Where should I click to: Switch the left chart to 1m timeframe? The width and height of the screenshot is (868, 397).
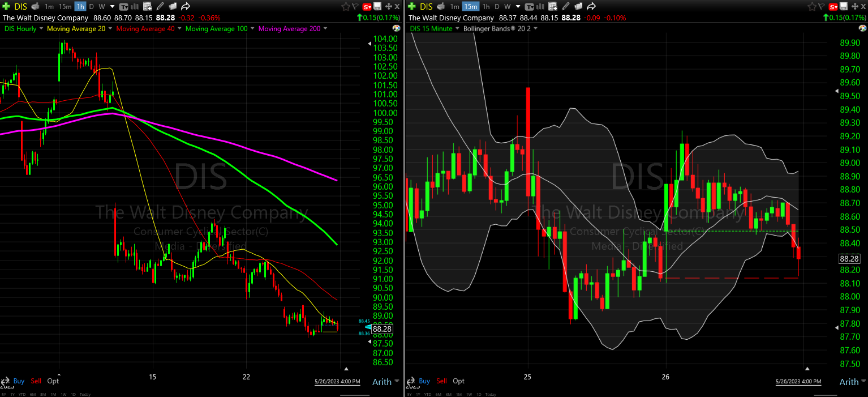pyautogui.click(x=49, y=7)
